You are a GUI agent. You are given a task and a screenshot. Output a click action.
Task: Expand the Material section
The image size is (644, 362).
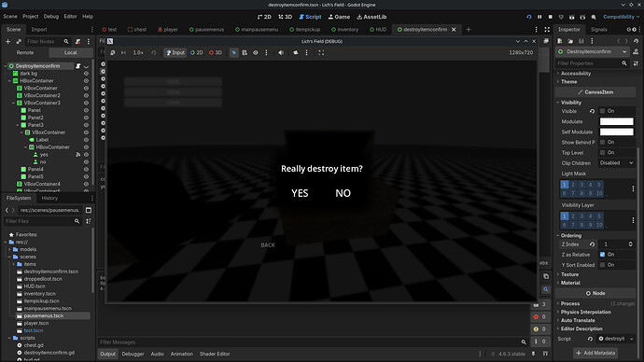coord(570,283)
